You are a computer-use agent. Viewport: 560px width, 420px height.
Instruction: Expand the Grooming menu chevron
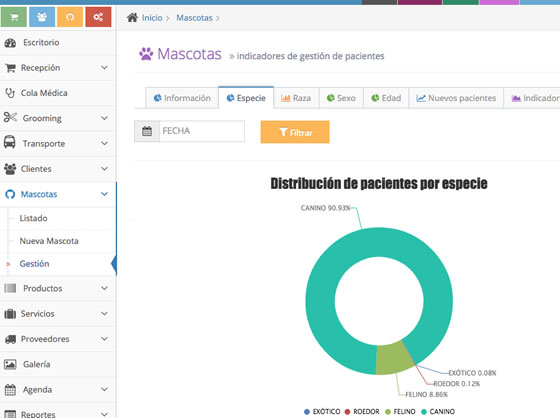[x=104, y=118]
